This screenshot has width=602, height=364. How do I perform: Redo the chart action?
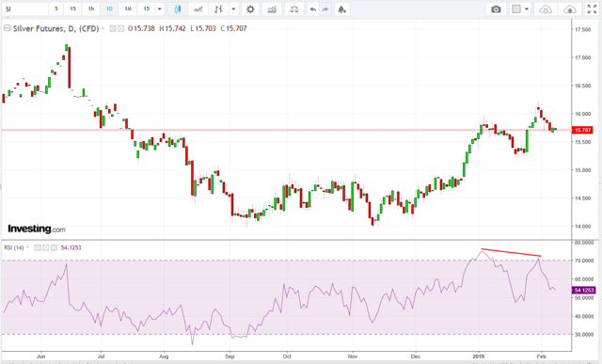[325, 8]
